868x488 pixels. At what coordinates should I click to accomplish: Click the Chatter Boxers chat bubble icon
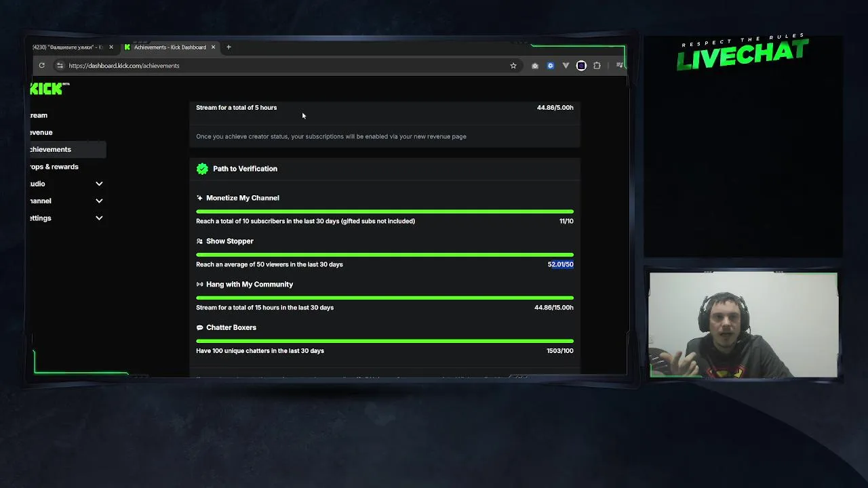[x=199, y=327]
